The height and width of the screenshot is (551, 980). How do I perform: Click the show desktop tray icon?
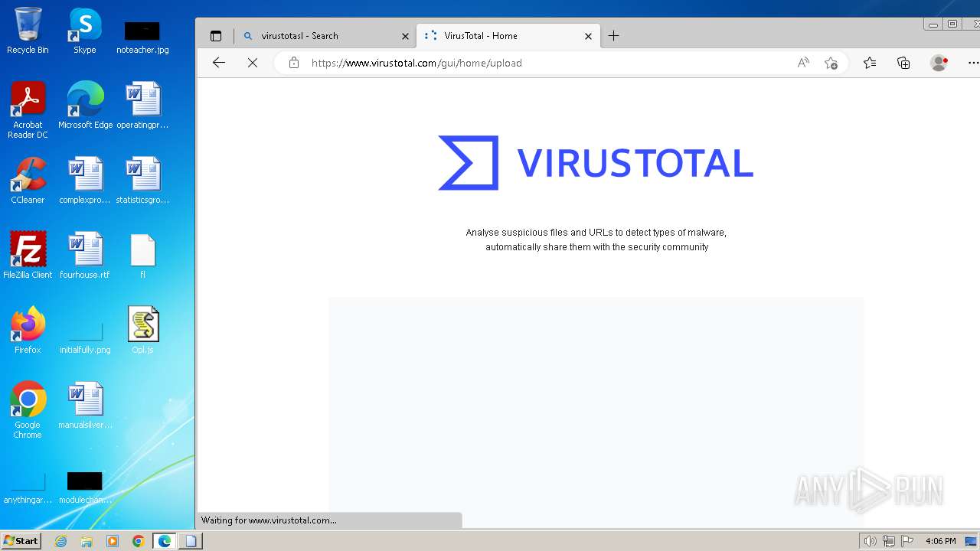(971, 541)
